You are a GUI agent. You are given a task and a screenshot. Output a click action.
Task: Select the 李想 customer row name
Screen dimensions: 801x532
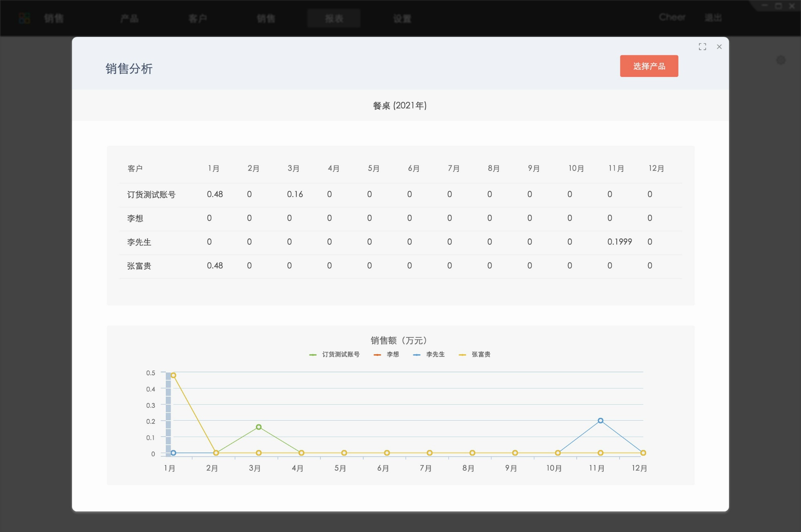pyautogui.click(x=135, y=218)
